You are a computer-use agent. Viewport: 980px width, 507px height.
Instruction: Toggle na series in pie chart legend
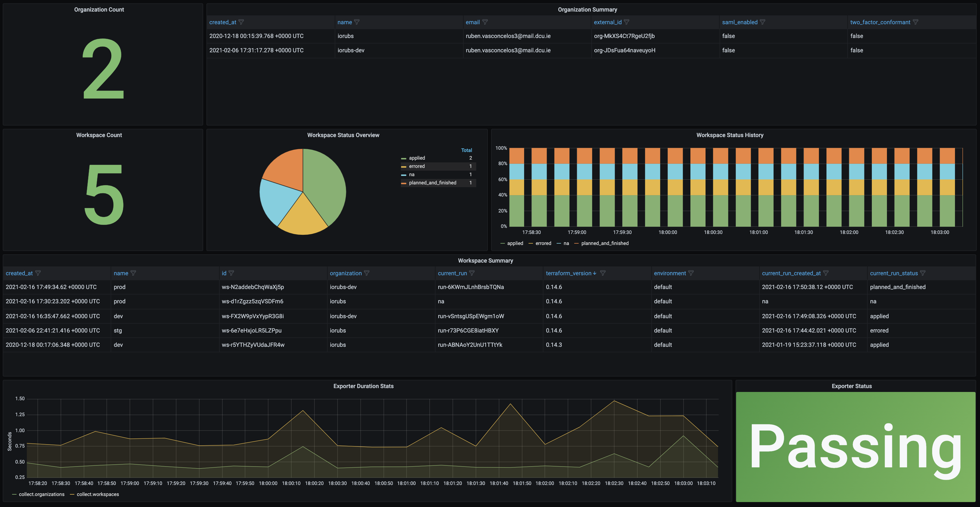coord(411,175)
